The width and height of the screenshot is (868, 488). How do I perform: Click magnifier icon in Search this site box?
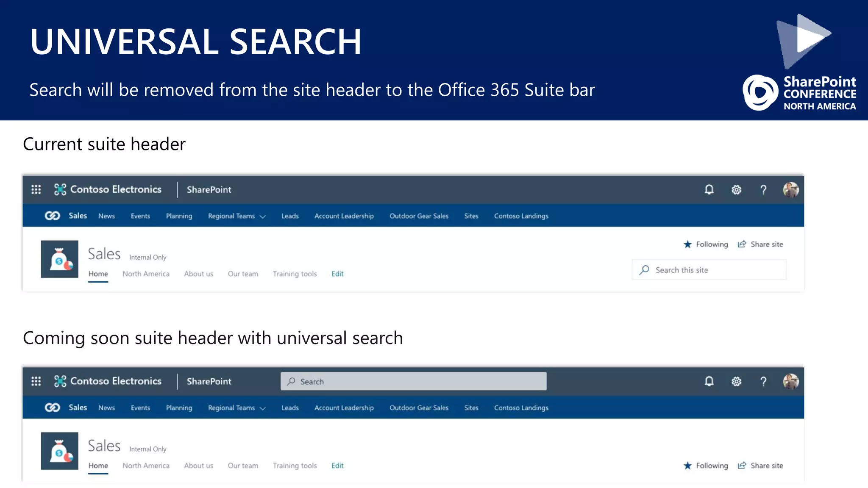(x=644, y=270)
